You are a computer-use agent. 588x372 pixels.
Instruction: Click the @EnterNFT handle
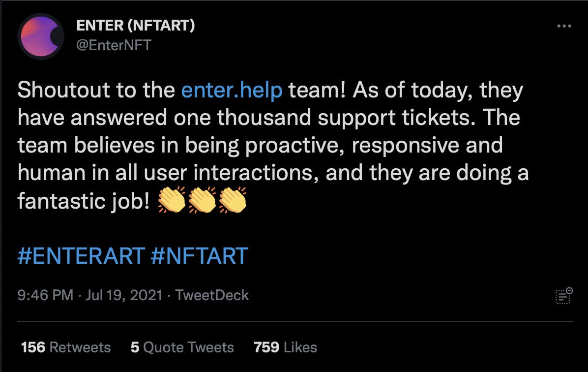pos(114,45)
